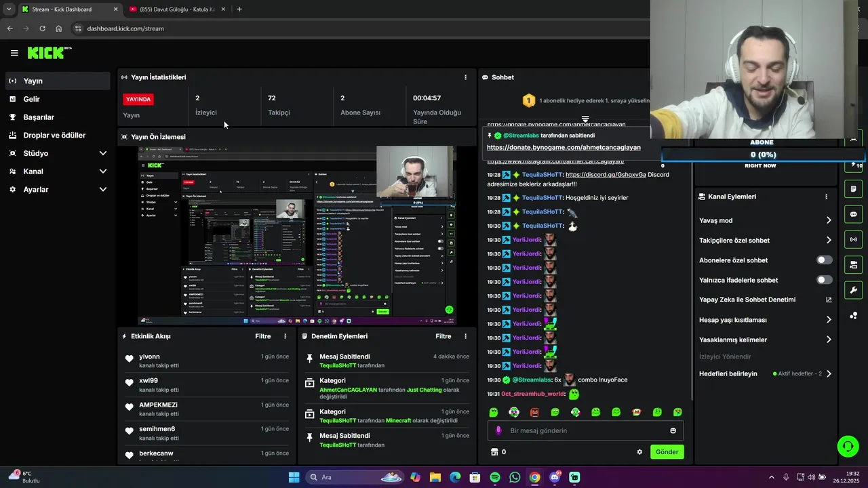
Task: Click the purple microphone icon in message box
Action: 498,430
